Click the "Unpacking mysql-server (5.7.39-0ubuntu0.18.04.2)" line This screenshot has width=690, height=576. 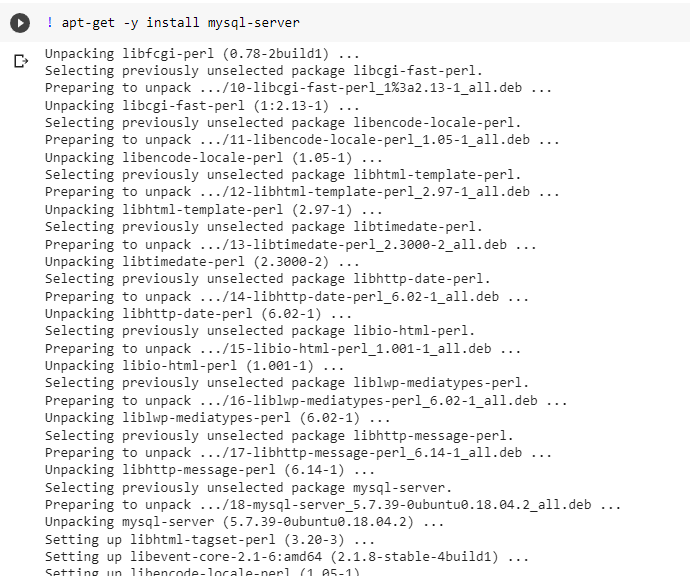244,522
